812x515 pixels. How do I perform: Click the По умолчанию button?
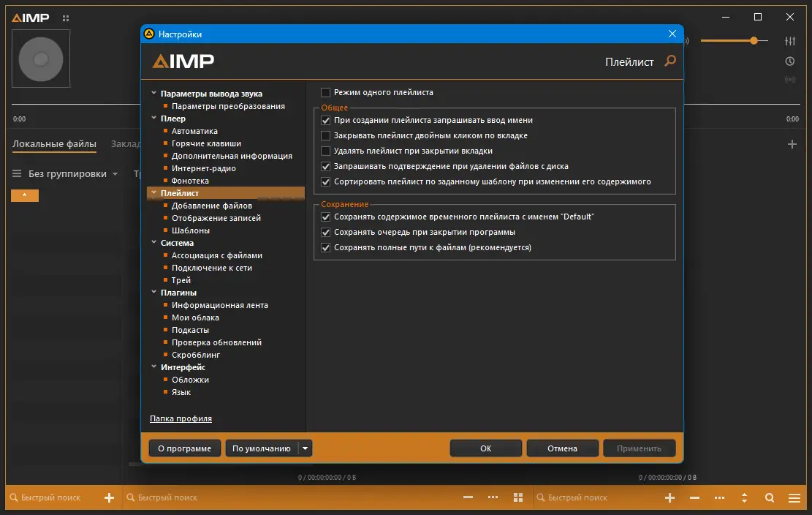click(262, 448)
